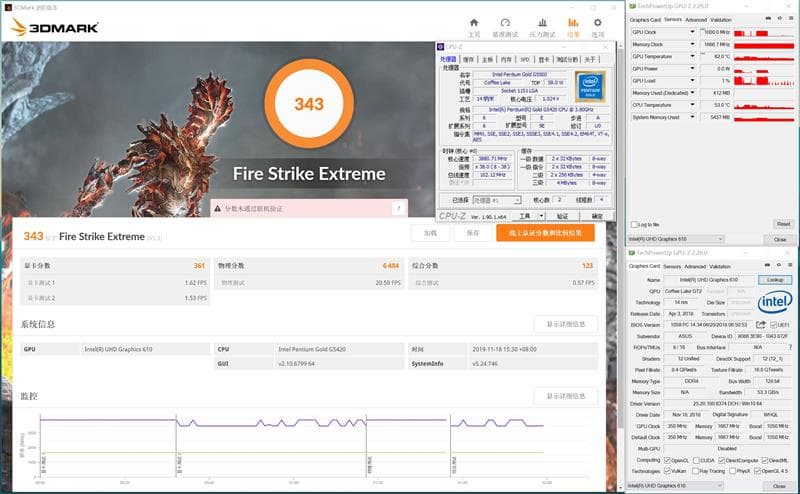Open the CPU-Z processor selection dropdown
800x494 pixels.
coord(497,200)
